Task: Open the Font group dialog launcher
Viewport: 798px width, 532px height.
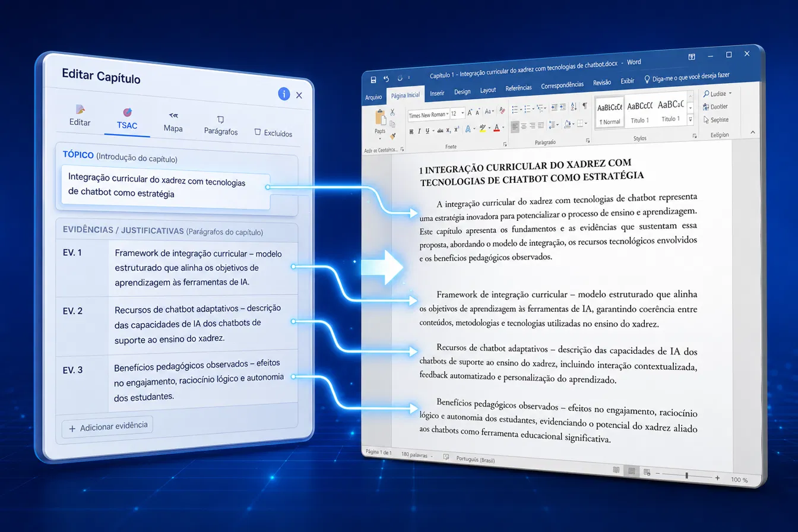Action: point(505,144)
